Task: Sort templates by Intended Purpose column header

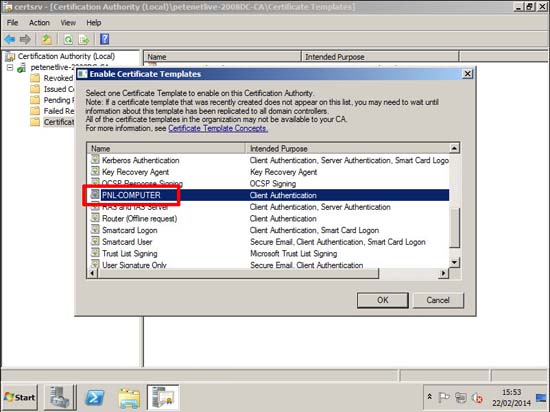Action: (x=347, y=149)
